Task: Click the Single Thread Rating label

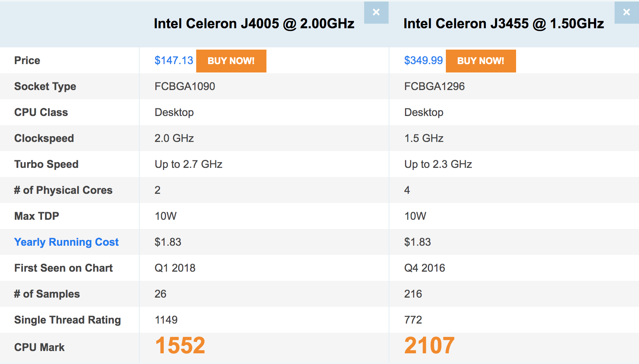Action: tap(68, 320)
